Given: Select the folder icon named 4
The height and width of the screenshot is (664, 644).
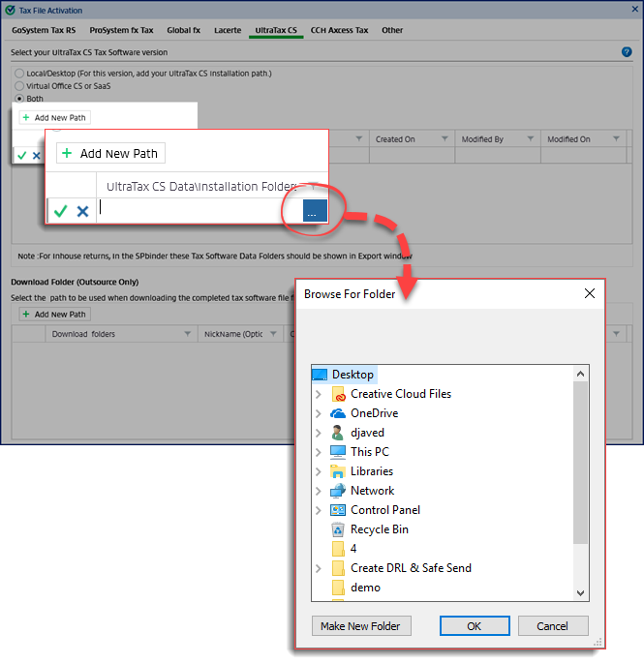Looking at the screenshot, I should click(338, 549).
